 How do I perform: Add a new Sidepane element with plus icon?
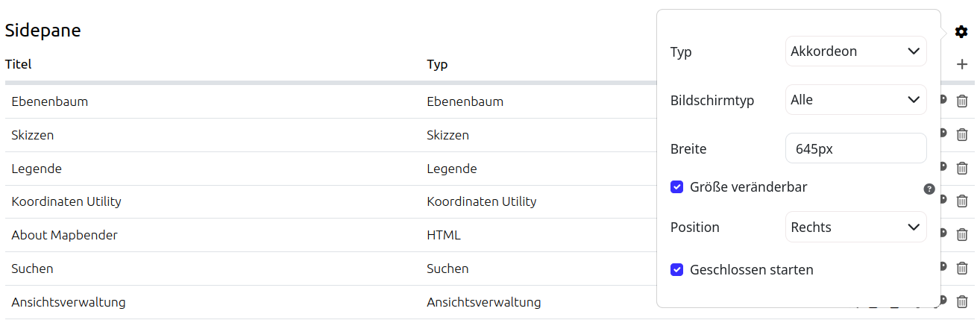(962, 65)
